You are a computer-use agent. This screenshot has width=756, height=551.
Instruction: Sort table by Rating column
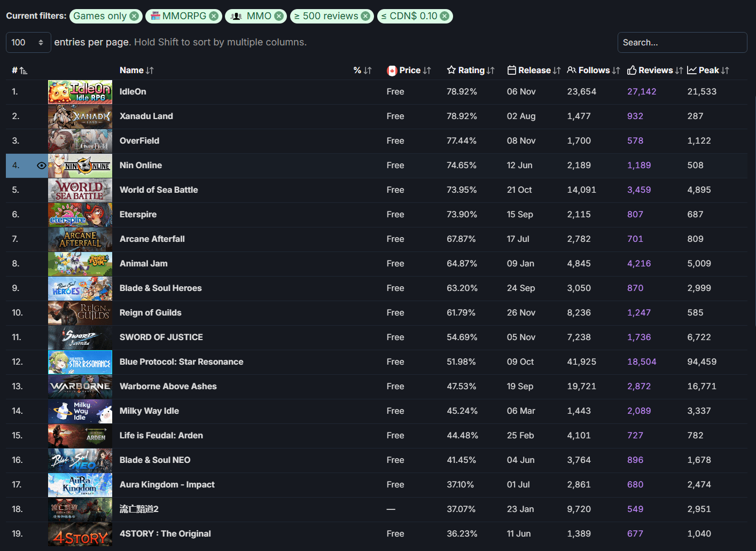click(x=471, y=70)
